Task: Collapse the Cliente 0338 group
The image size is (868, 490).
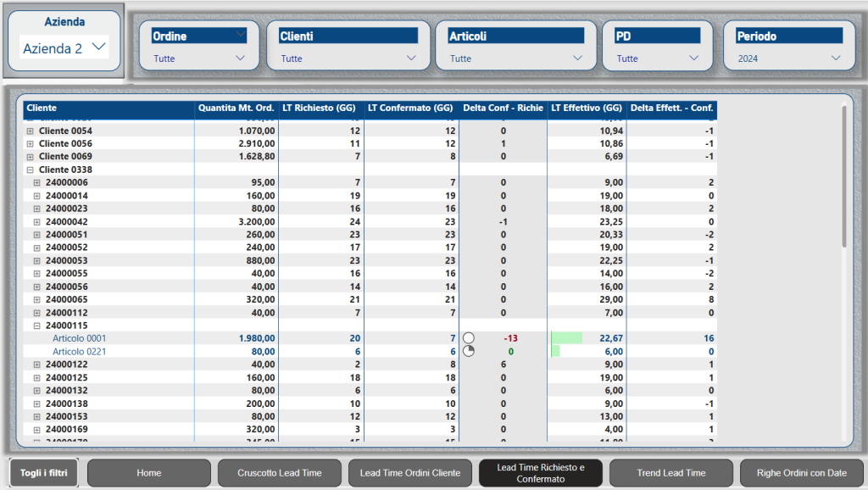Action: [x=31, y=170]
